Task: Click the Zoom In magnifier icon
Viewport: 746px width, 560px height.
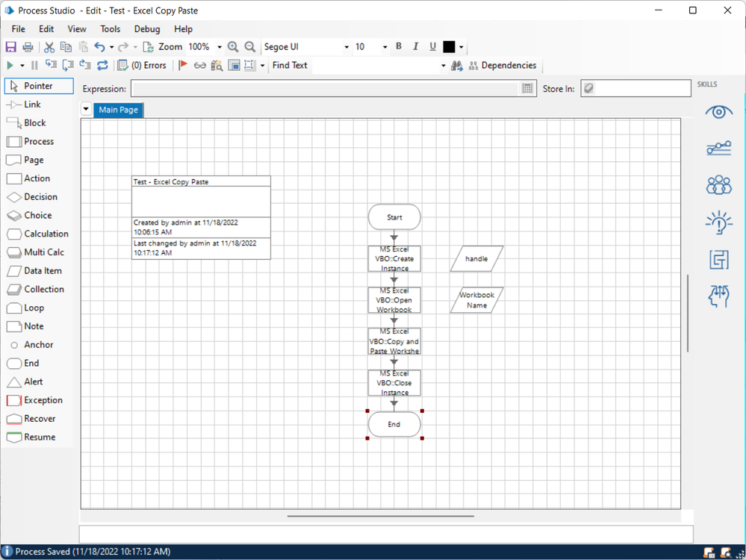Action: coord(233,47)
